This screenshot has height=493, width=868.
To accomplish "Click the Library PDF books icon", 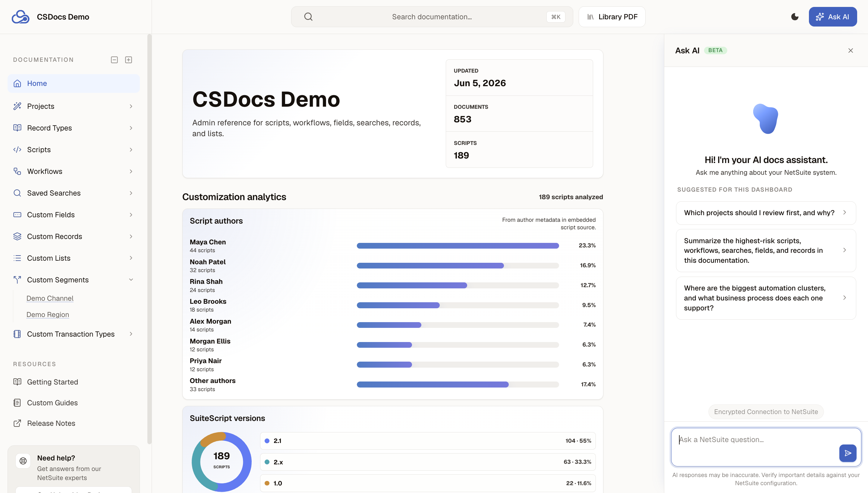I will coord(590,17).
